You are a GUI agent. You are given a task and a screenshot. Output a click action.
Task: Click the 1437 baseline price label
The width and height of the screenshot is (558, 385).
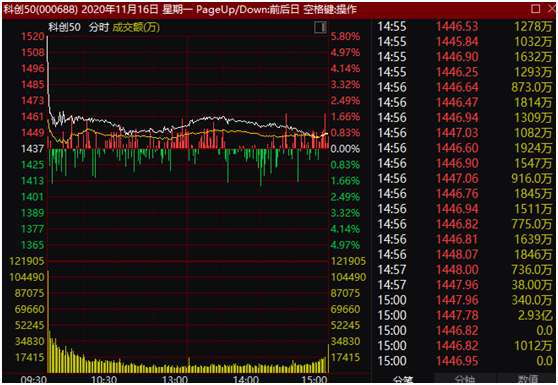tap(32, 148)
